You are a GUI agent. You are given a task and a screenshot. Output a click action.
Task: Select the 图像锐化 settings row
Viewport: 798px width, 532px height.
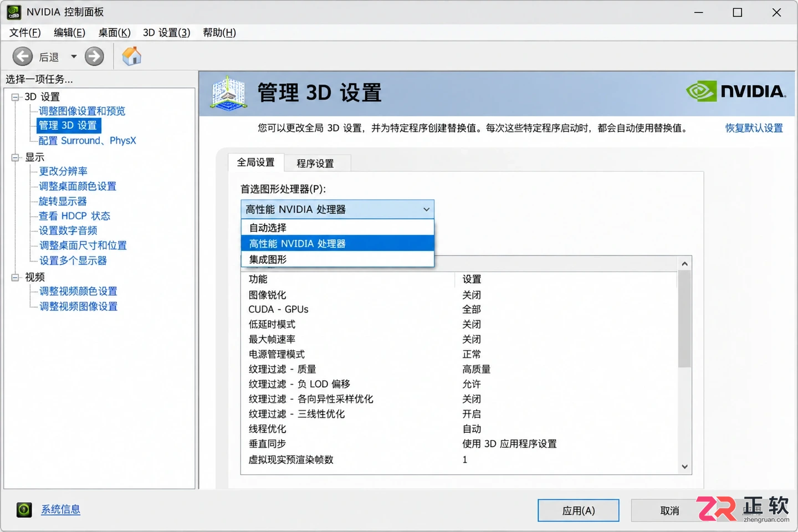coord(459,295)
